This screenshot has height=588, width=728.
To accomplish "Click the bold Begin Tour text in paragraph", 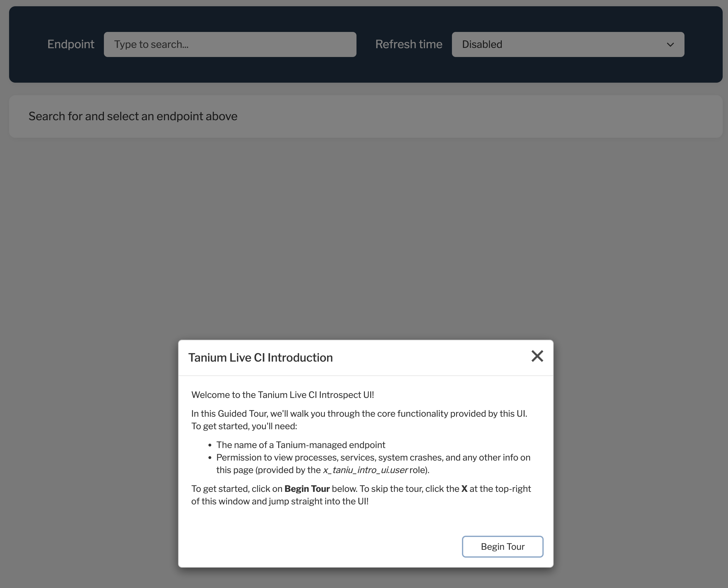I will click(x=307, y=489).
